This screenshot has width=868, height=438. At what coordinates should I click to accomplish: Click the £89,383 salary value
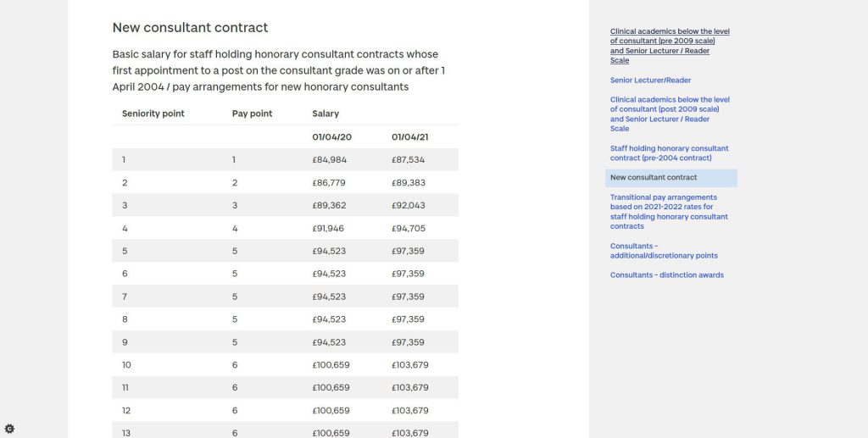point(409,183)
